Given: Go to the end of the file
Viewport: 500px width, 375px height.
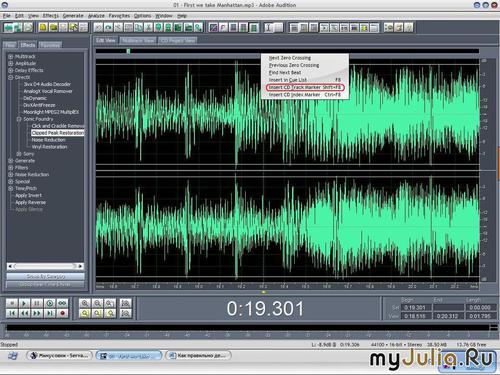Looking at the screenshot, I should point(49,313).
